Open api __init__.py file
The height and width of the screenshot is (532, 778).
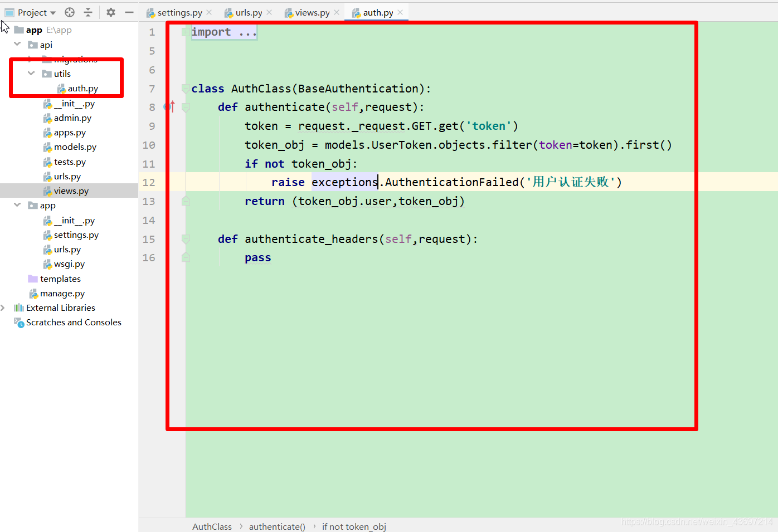coord(74,104)
